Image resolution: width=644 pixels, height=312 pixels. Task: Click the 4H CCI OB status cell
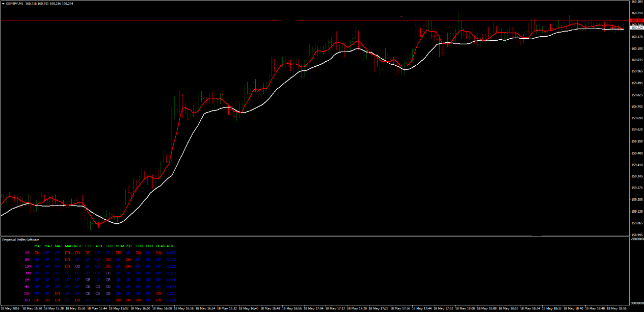[88, 287]
